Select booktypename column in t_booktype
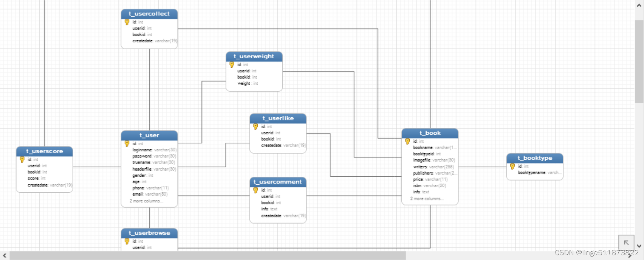644x260 pixels. [x=540, y=173]
